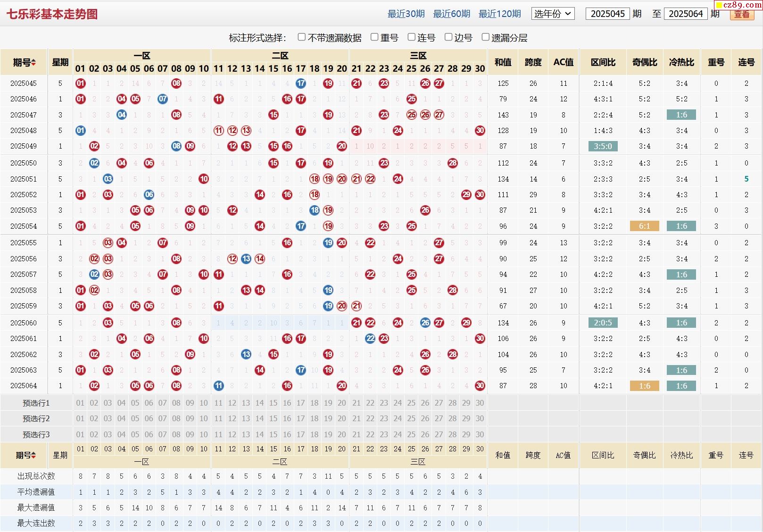The width and height of the screenshot is (763, 532).
Task: Click blue ball 22 in row 2025061
Action: point(370,339)
